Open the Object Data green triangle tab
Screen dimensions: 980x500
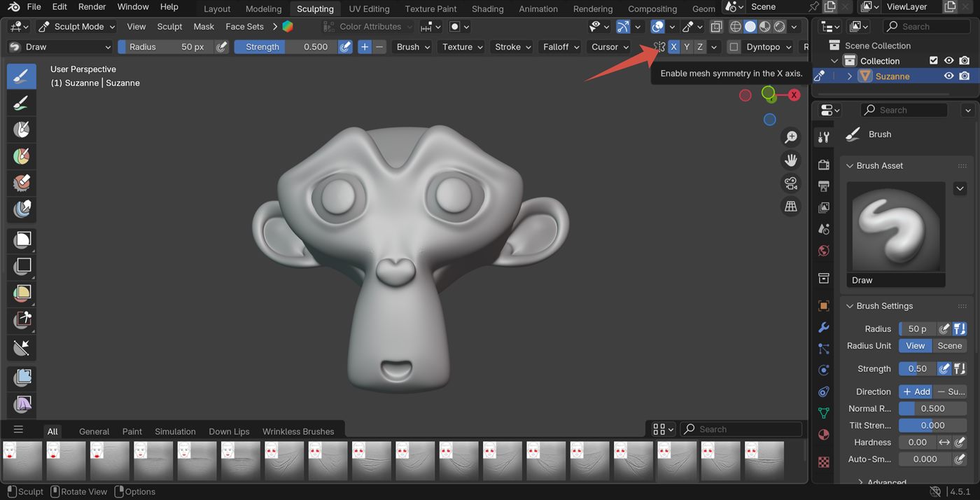pos(824,413)
